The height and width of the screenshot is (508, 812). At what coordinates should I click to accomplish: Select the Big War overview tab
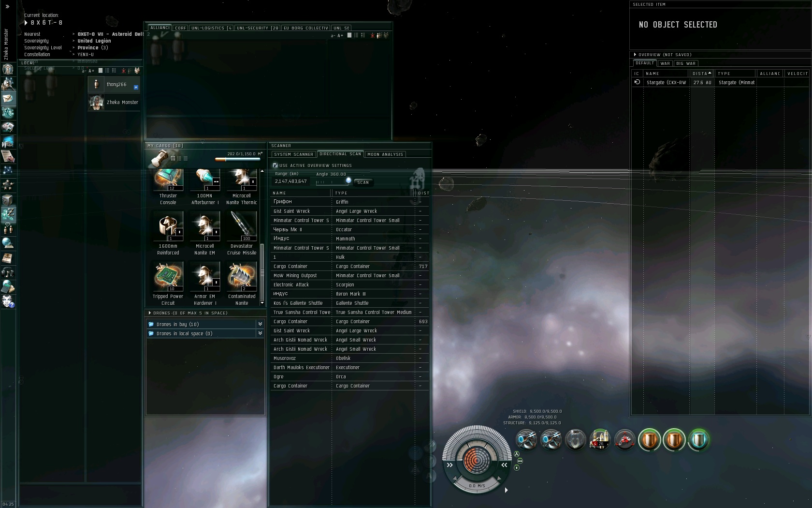click(686, 63)
